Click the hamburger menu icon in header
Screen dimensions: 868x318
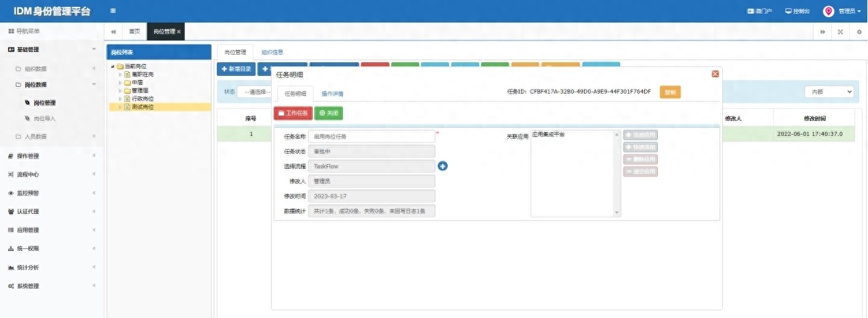(x=113, y=11)
